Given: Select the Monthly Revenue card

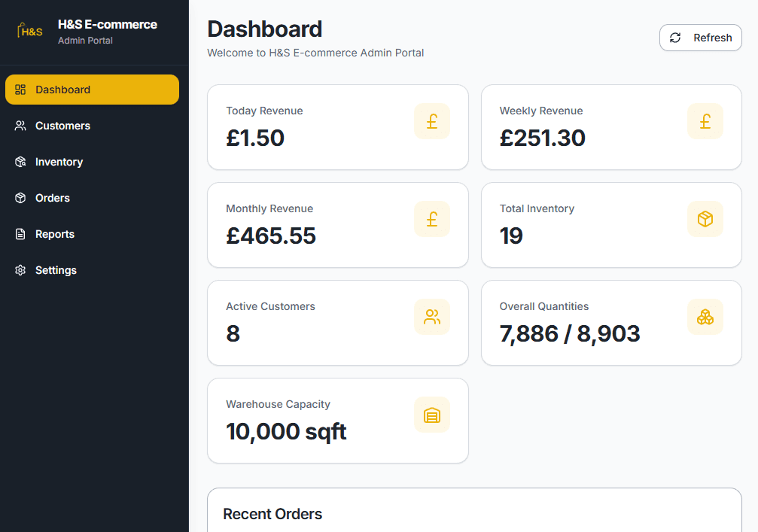Looking at the screenshot, I should [337, 225].
